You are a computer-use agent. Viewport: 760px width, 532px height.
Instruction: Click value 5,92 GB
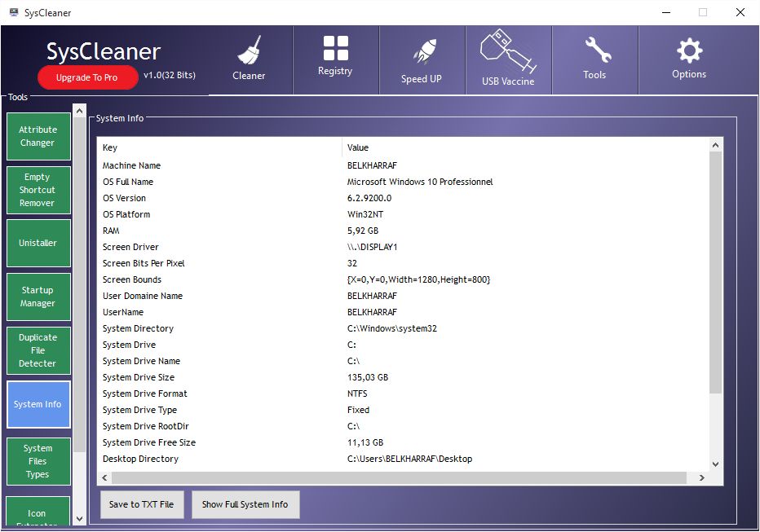363,231
